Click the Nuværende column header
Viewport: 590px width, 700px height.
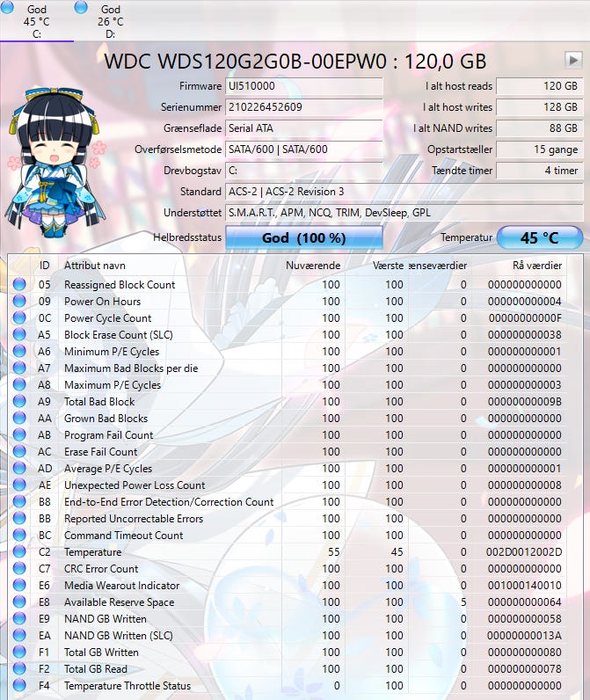point(313,266)
